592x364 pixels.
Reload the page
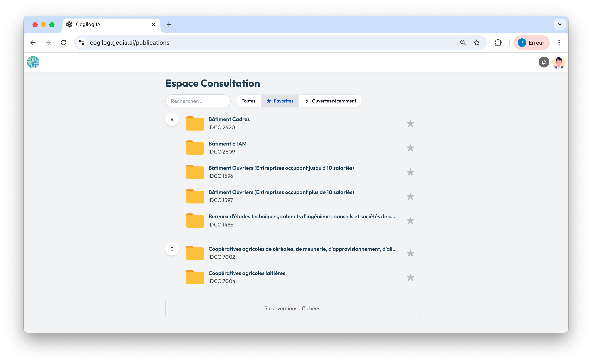point(63,43)
